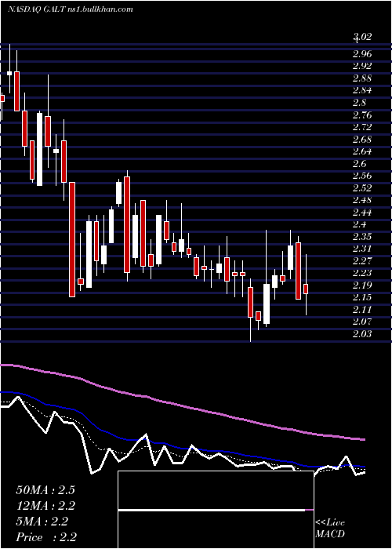Screen dimensions: 392x549
Task: Click the 2.96 price axis label
Action: 362,54
